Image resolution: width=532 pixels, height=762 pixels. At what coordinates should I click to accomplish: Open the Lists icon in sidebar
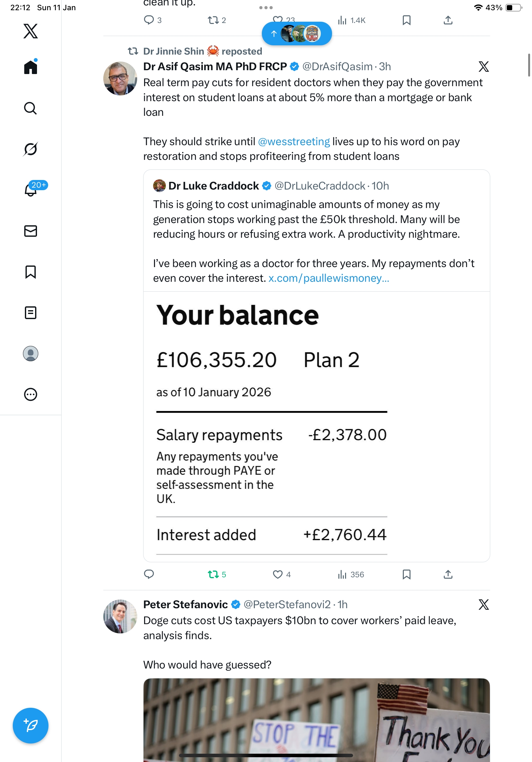31,313
